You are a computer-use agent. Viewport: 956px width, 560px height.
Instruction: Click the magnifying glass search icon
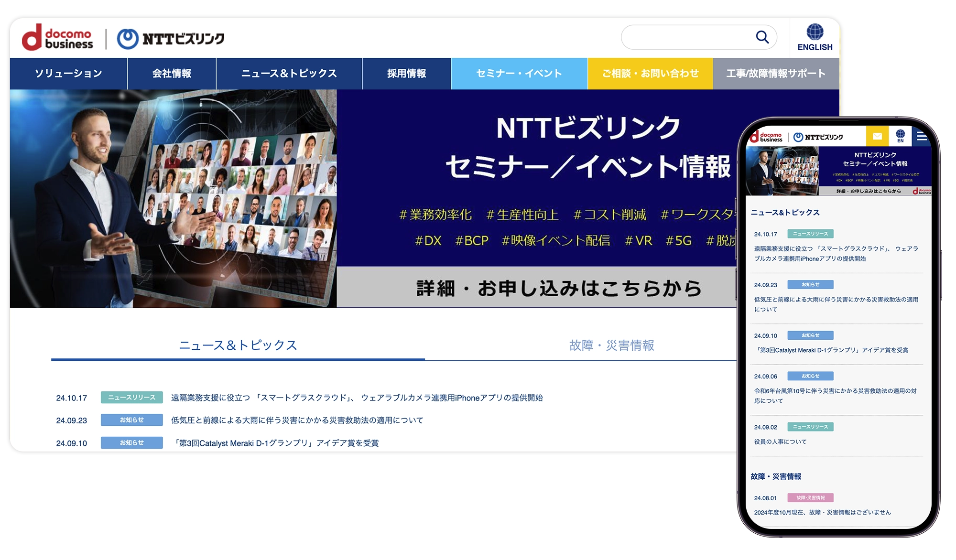tap(762, 37)
